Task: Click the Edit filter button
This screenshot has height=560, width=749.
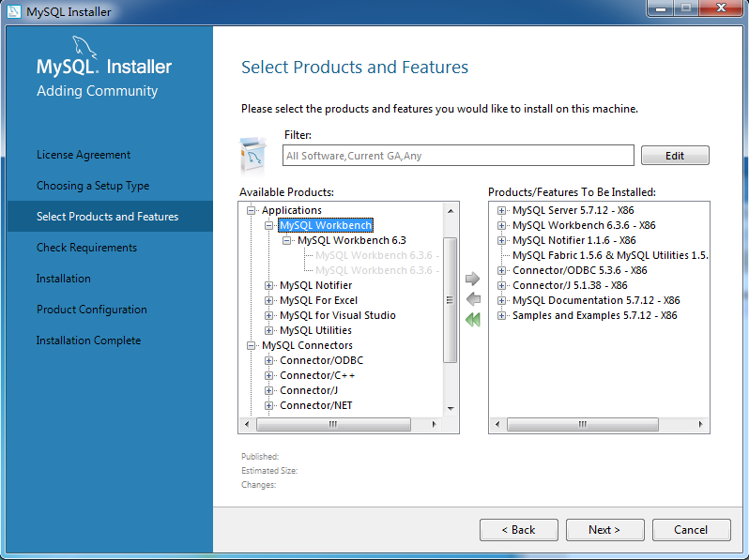Action: 675,156
